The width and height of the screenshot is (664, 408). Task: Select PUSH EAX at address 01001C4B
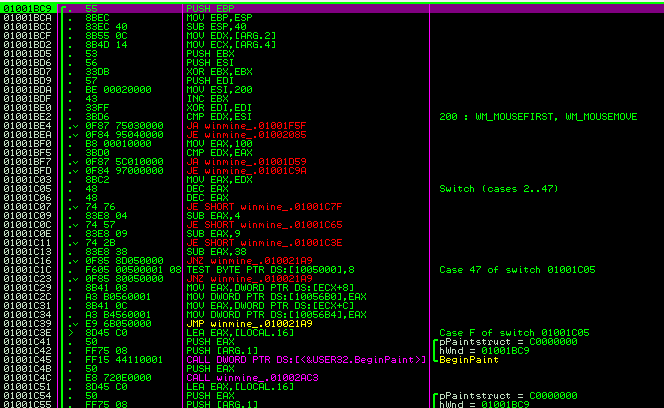[210, 369]
